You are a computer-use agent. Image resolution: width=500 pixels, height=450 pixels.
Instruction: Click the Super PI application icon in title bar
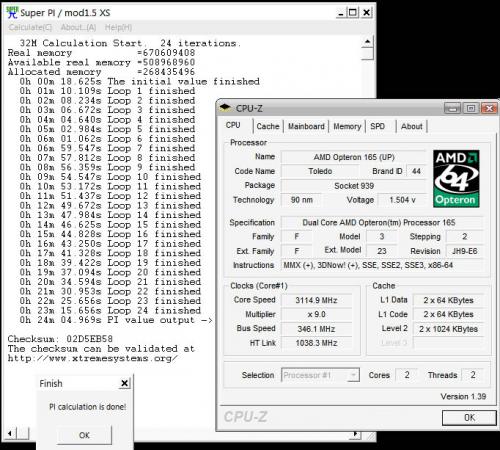[x=12, y=12]
